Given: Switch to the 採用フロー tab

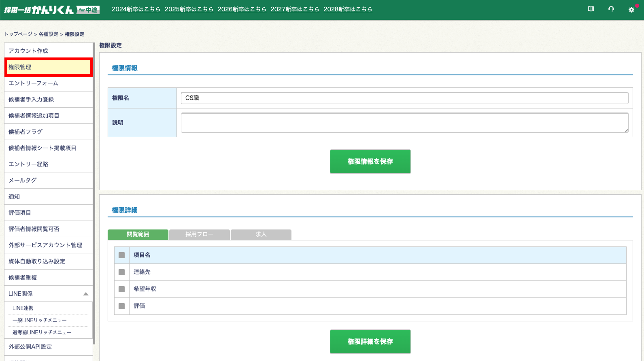Looking at the screenshot, I should [200, 234].
